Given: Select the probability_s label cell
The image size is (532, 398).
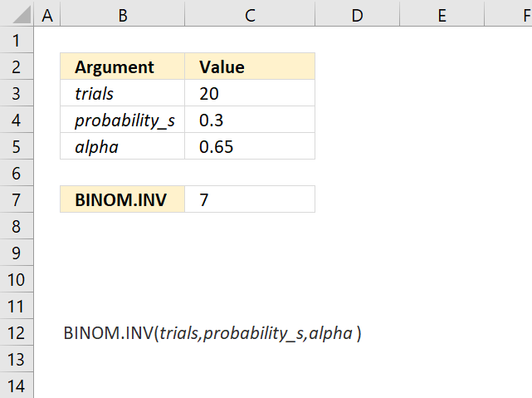Looking at the screenshot, I should pyautogui.click(x=122, y=120).
